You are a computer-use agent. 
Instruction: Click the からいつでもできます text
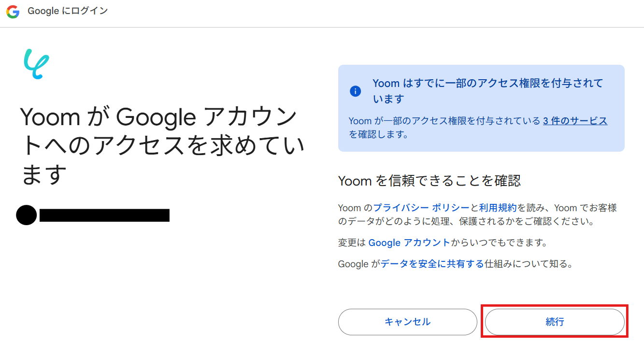click(x=499, y=243)
